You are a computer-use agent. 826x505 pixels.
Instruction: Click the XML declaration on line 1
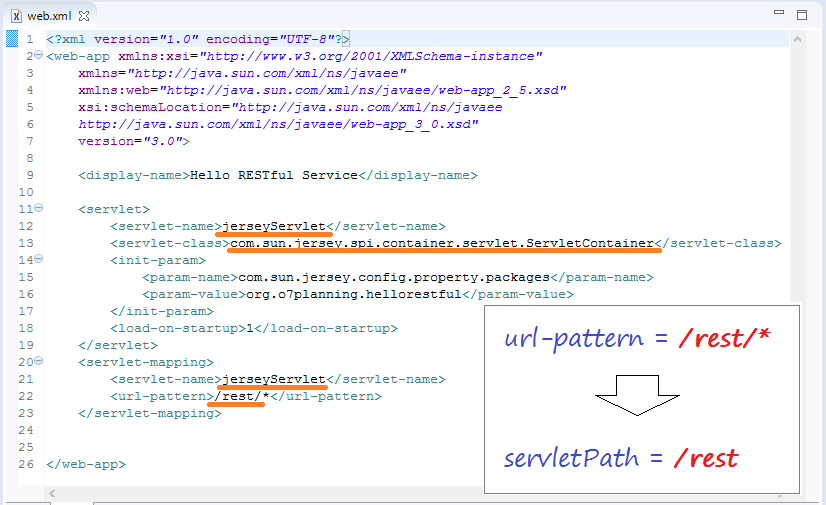[198, 39]
